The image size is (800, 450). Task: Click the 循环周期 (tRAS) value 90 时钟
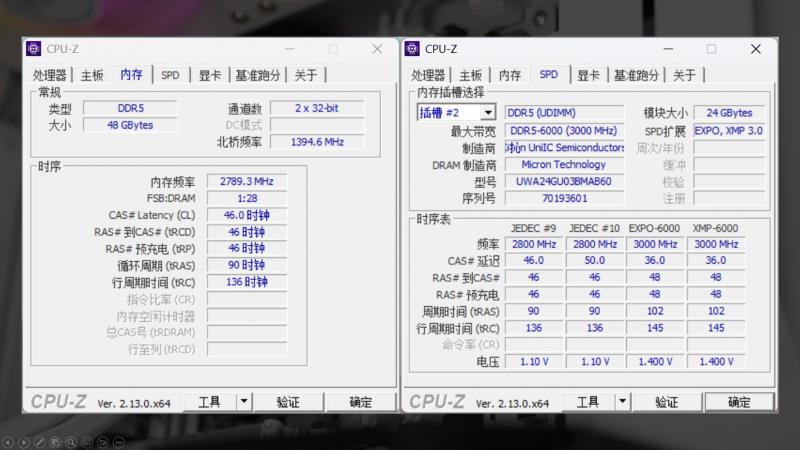(247, 265)
